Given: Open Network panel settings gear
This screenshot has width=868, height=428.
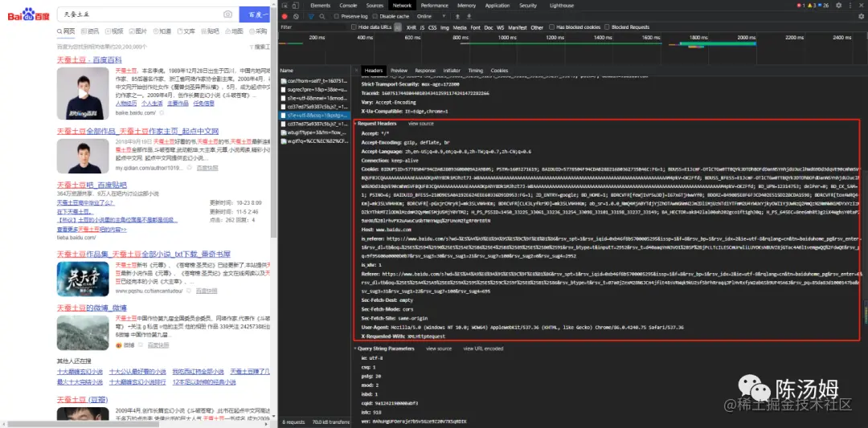Looking at the screenshot, I should pos(861,17).
